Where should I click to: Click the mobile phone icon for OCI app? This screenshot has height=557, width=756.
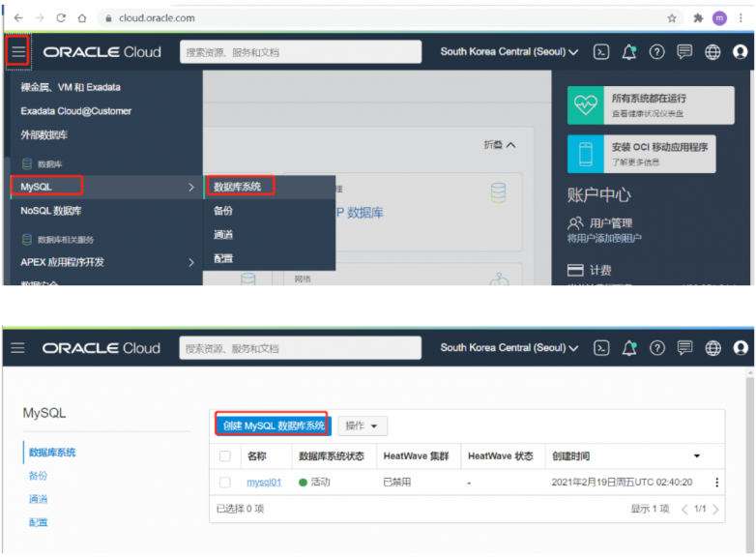click(x=585, y=154)
